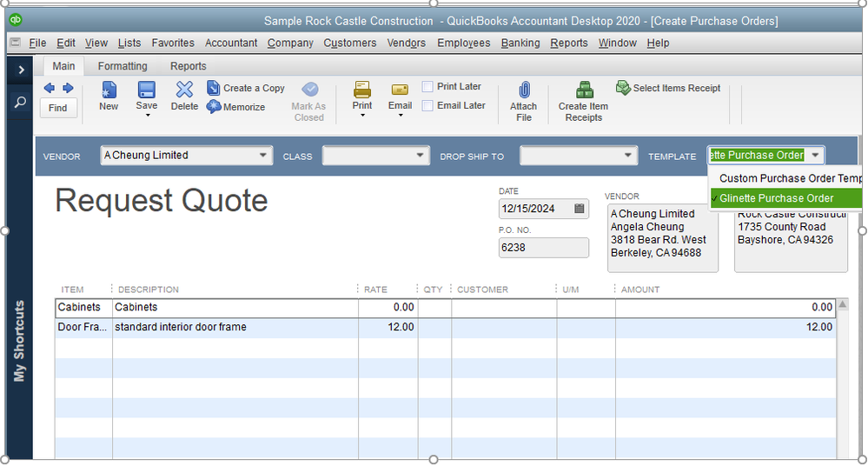The height and width of the screenshot is (466, 868).
Task: Click the Memorize icon
Action: point(213,106)
